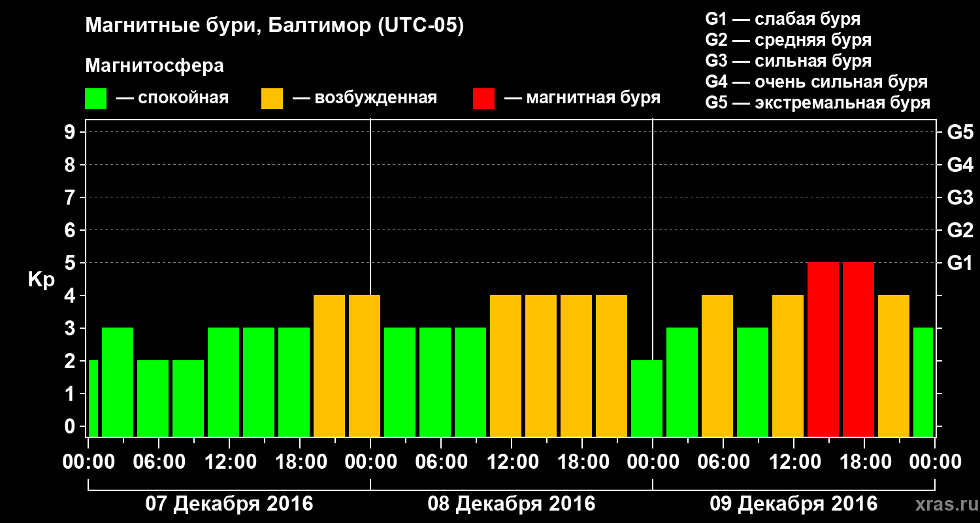The height and width of the screenshot is (523, 980).
Task: Select the 'G5 — экстремальная буря' legend line
Action: (x=817, y=103)
